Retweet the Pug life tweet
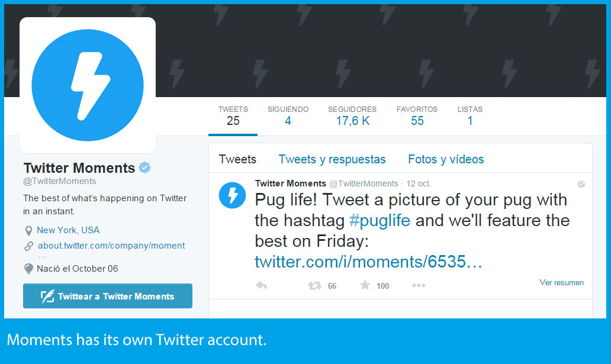The width and height of the screenshot is (611, 364). pyautogui.click(x=314, y=286)
